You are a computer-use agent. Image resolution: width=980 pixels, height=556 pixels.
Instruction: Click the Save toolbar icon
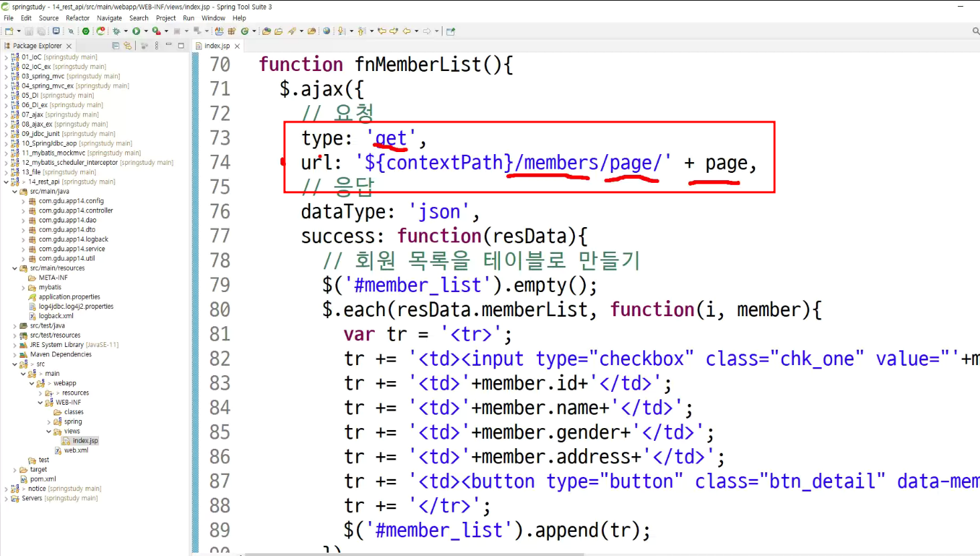pos(29,31)
